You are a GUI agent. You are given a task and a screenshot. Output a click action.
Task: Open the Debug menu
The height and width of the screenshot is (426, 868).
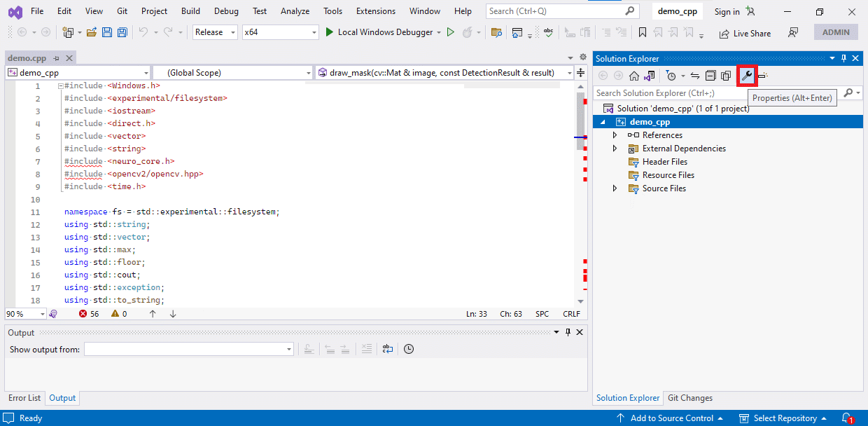pos(226,11)
